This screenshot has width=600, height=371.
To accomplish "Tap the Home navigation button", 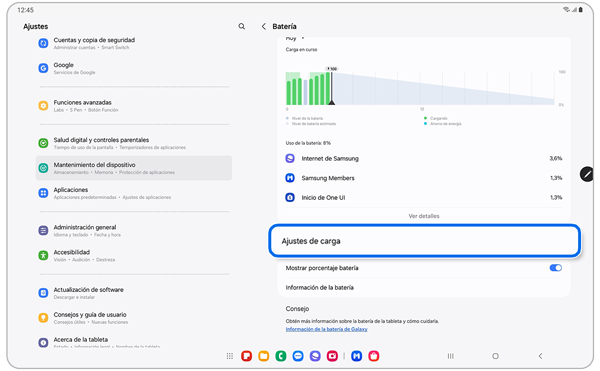I will [496, 356].
